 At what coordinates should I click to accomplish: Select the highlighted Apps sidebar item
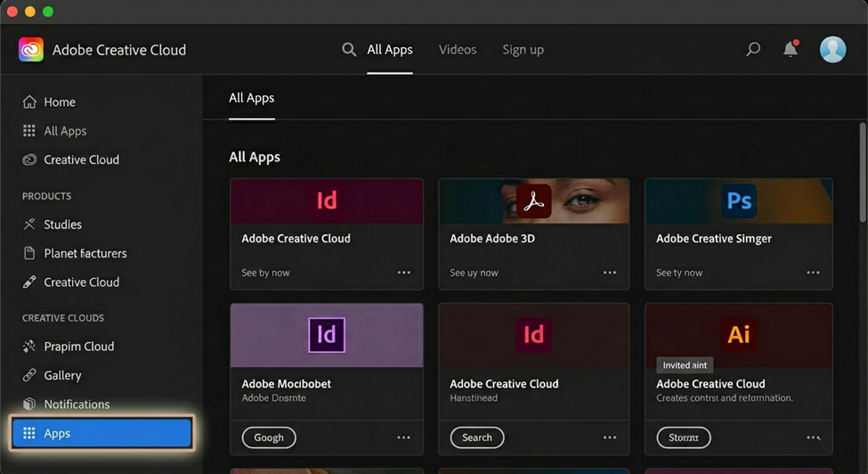[x=101, y=433]
